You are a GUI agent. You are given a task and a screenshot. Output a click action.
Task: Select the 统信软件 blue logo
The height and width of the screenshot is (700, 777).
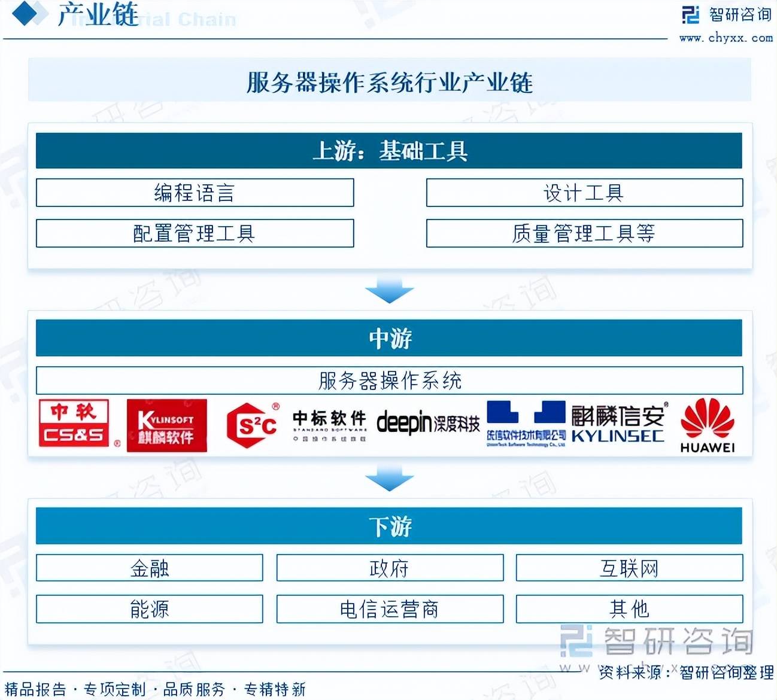click(526, 424)
